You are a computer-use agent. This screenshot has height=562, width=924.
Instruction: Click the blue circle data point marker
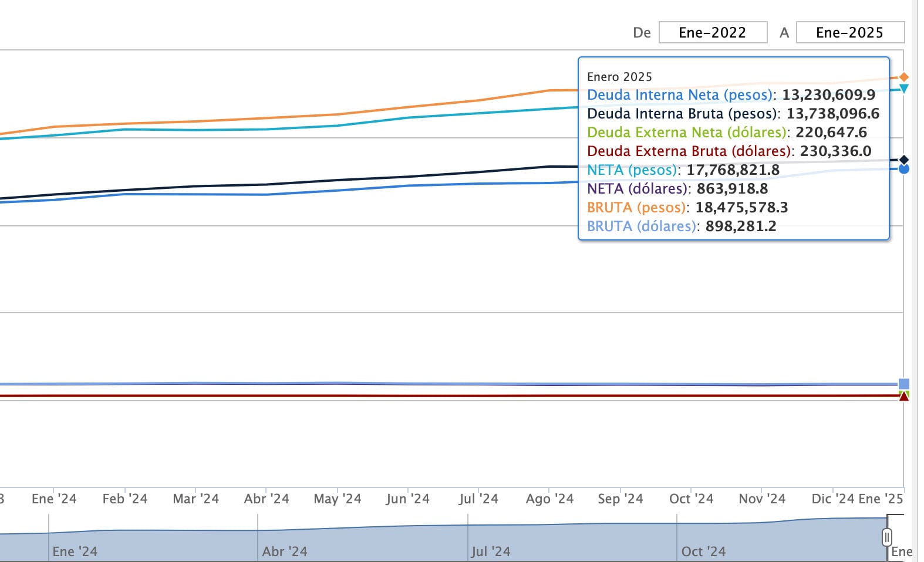pyautogui.click(x=904, y=169)
